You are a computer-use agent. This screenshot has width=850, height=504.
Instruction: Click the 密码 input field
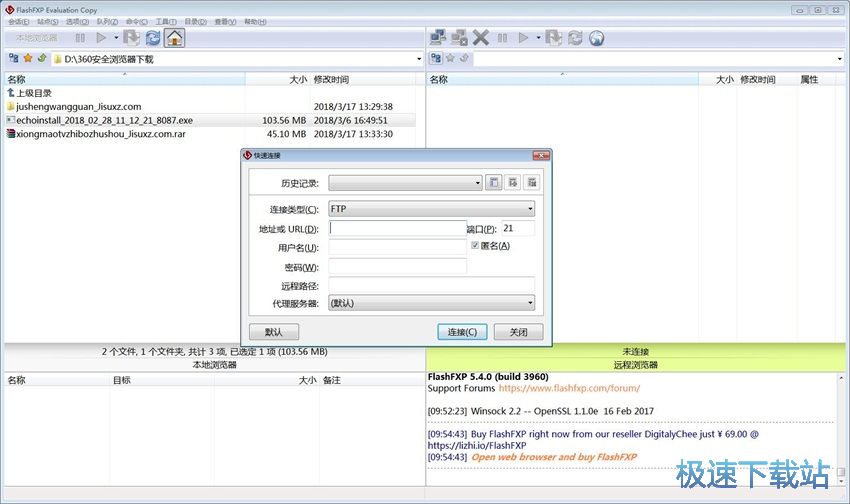tap(397, 267)
